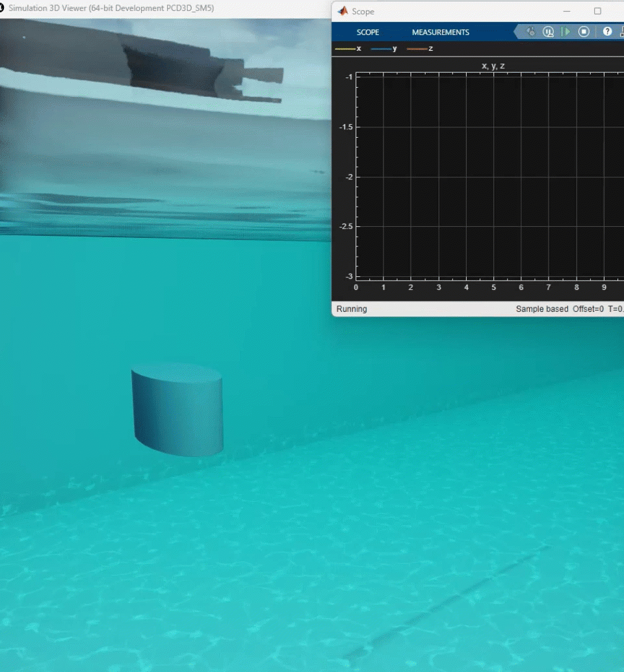The width and height of the screenshot is (624, 672).
Task: Click the highlight block icon beside pause
Action: coord(530,32)
